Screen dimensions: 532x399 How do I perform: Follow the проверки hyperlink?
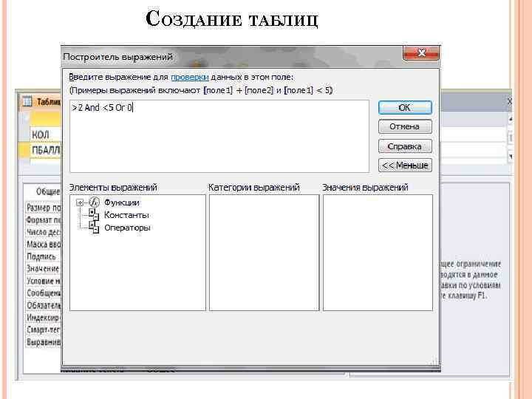coord(190,77)
